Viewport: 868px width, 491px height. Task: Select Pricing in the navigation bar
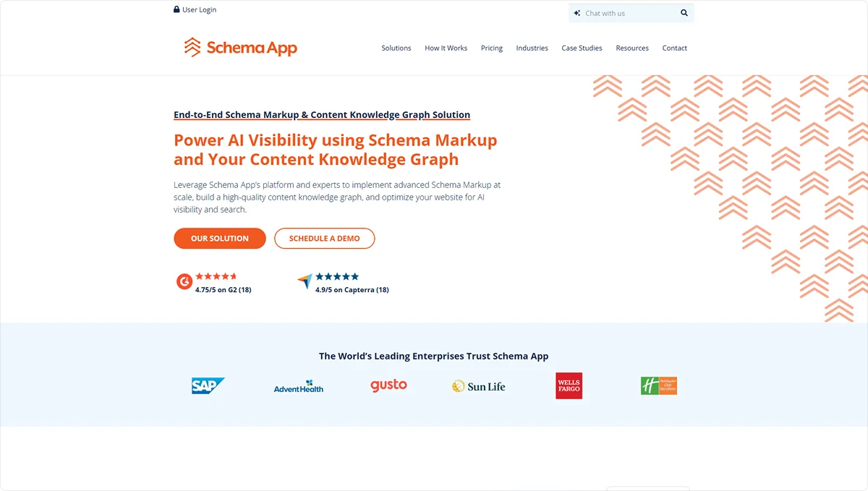(x=492, y=48)
